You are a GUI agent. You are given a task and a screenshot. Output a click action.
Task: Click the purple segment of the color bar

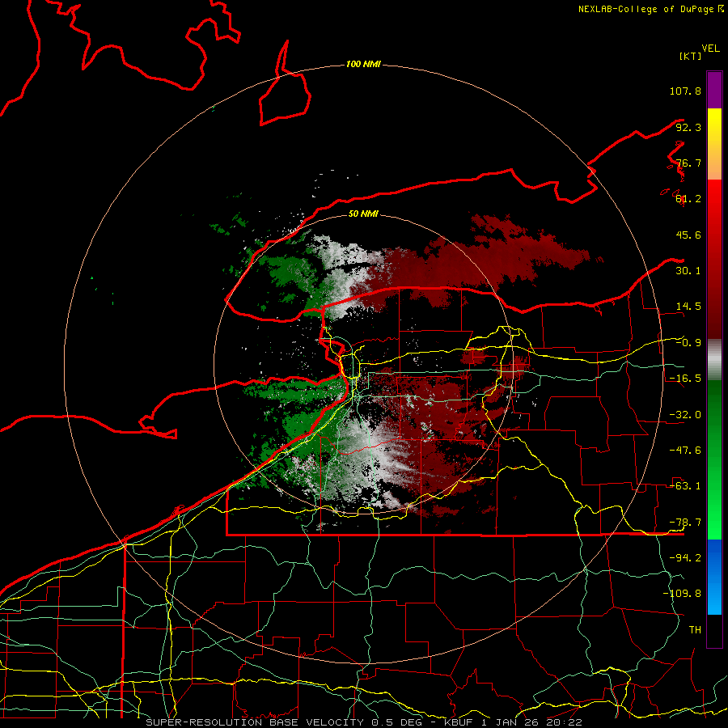(714, 90)
